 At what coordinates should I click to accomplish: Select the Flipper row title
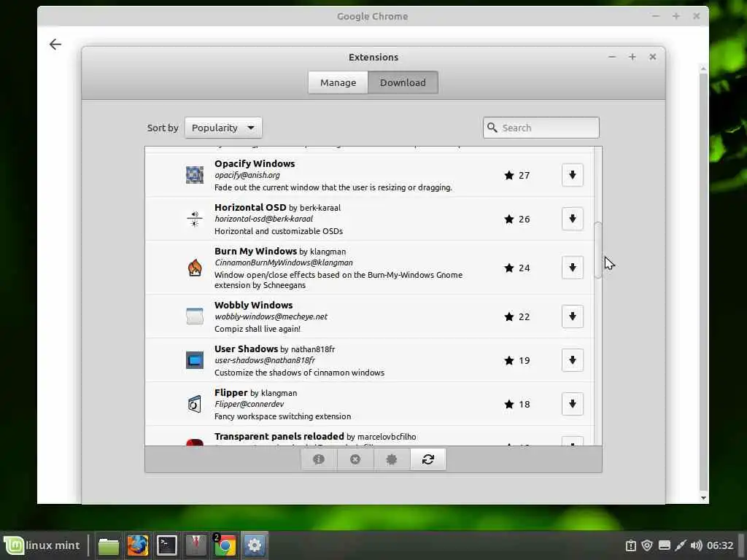(231, 392)
